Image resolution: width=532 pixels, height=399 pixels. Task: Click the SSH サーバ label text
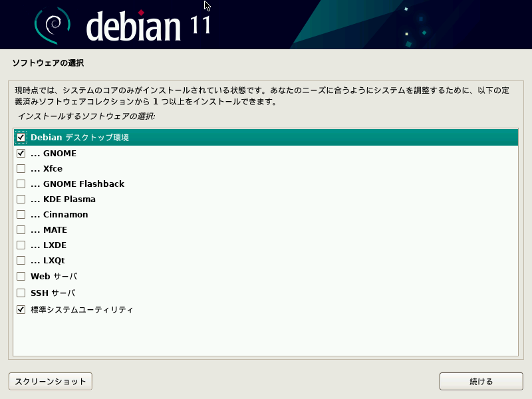(53, 293)
